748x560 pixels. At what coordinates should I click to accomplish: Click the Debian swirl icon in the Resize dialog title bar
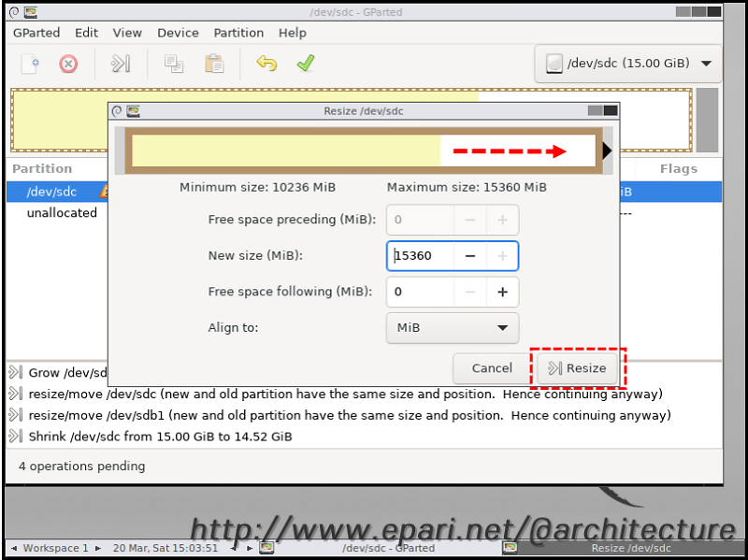pyautogui.click(x=117, y=111)
